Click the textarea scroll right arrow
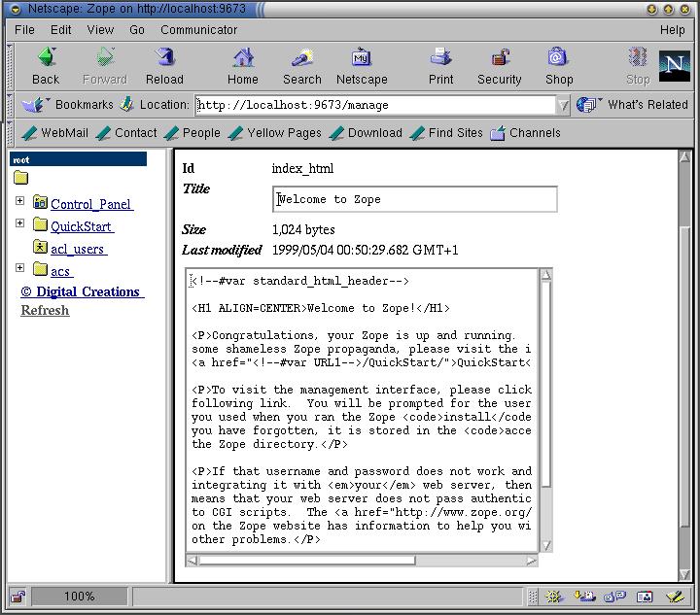Image resolution: width=700 pixels, height=615 pixels. point(531,561)
